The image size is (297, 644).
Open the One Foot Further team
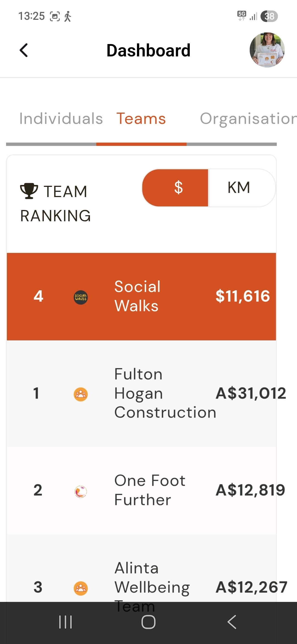(x=150, y=490)
